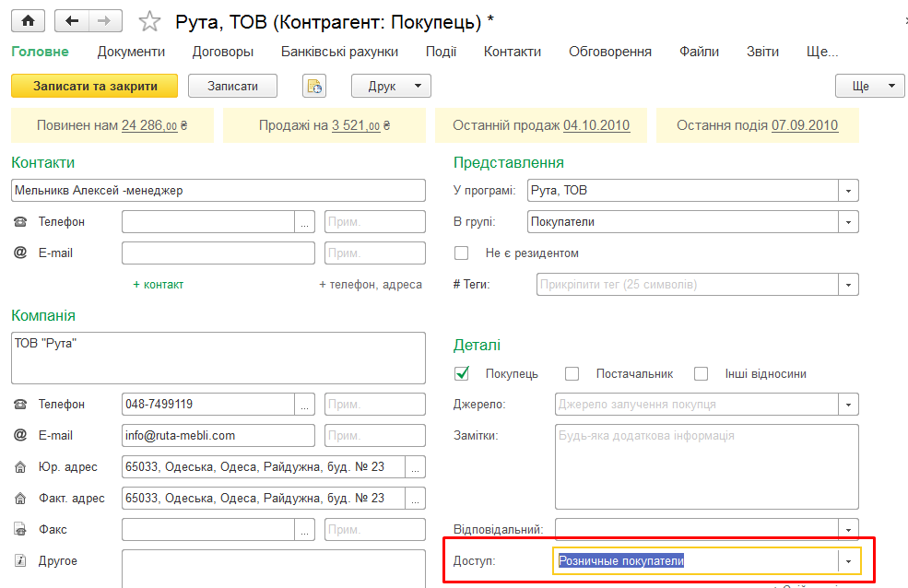This screenshot has height=588, width=908.
Task: Click the Другое text area
Action: [274, 569]
